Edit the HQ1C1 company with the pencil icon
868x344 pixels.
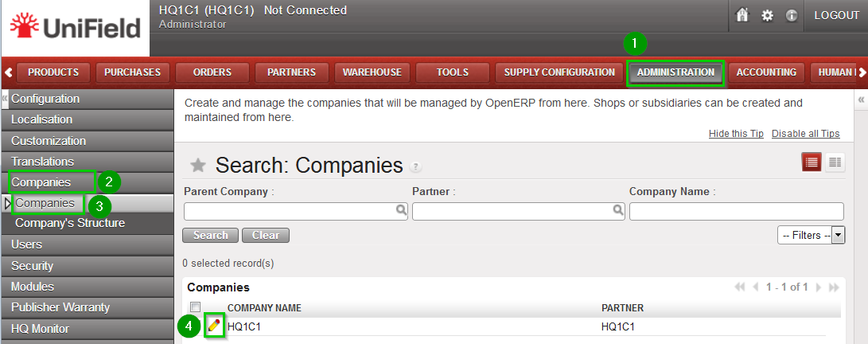(214, 326)
